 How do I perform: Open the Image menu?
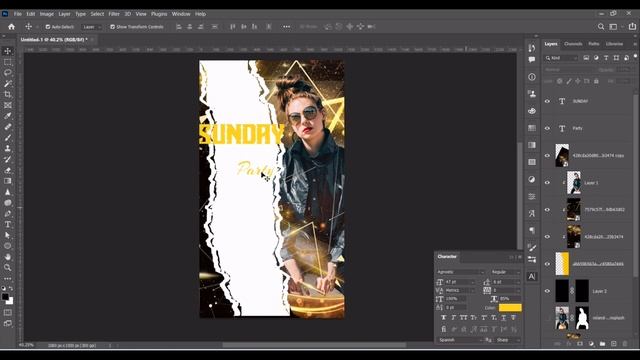click(47, 14)
